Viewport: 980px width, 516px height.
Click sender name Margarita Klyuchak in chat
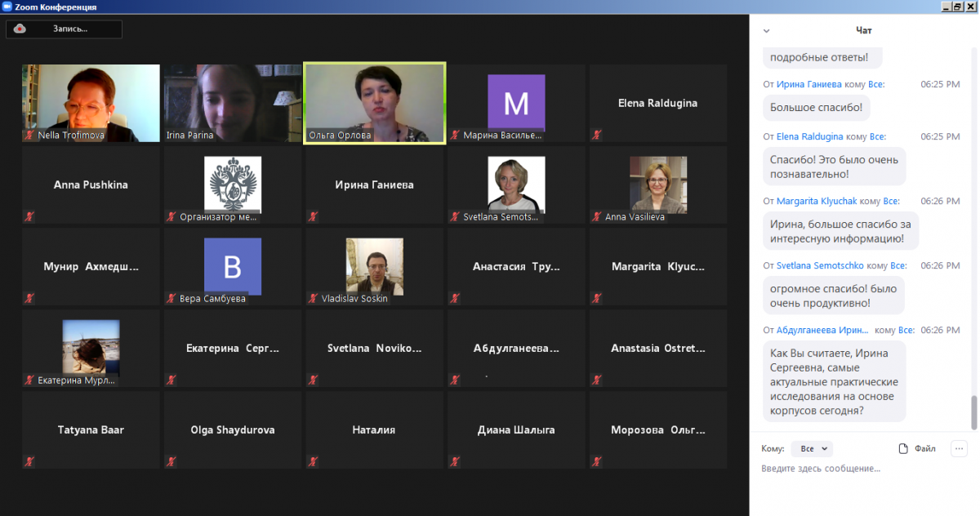[x=817, y=201]
